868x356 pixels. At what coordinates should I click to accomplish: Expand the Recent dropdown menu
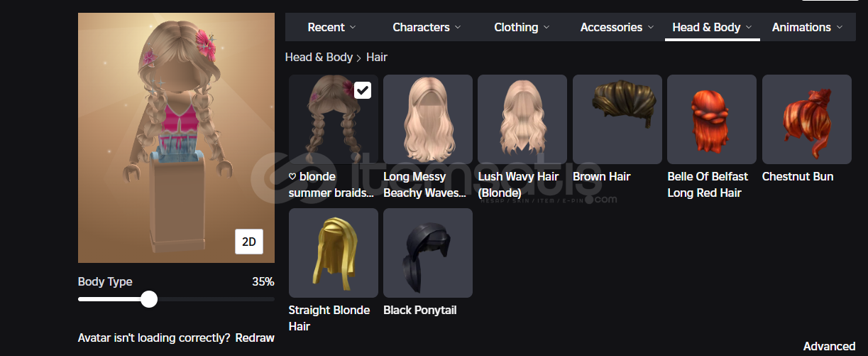tap(332, 27)
